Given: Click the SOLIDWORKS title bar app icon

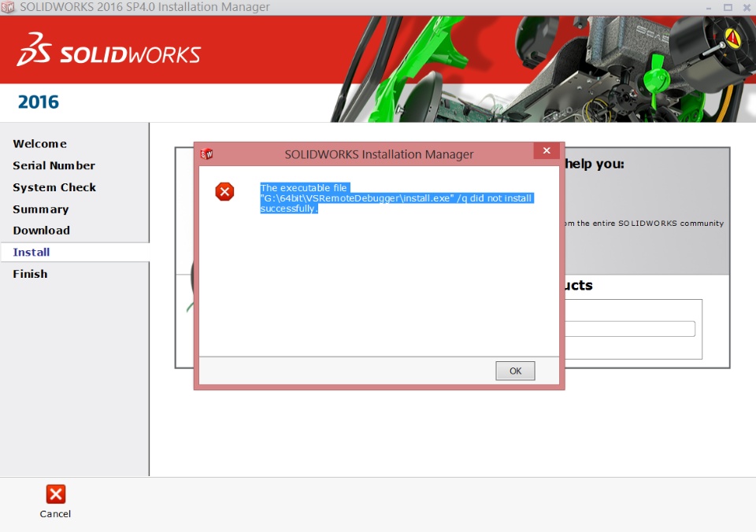Looking at the screenshot, I should 8,7.
